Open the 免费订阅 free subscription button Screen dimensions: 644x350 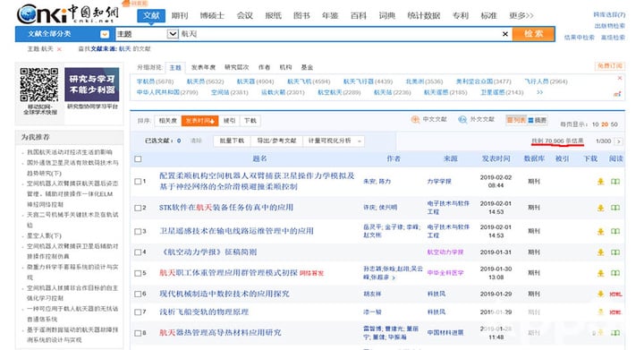[609, 65]
